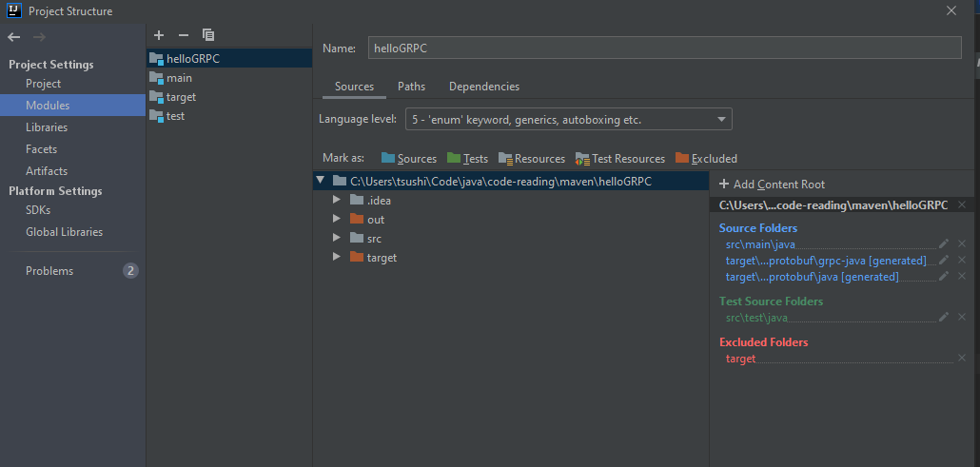Unmark src\test\java test source folder
The height and width of the screenshot is (467, 980).
pyautogui.click(x=962, y=317)
